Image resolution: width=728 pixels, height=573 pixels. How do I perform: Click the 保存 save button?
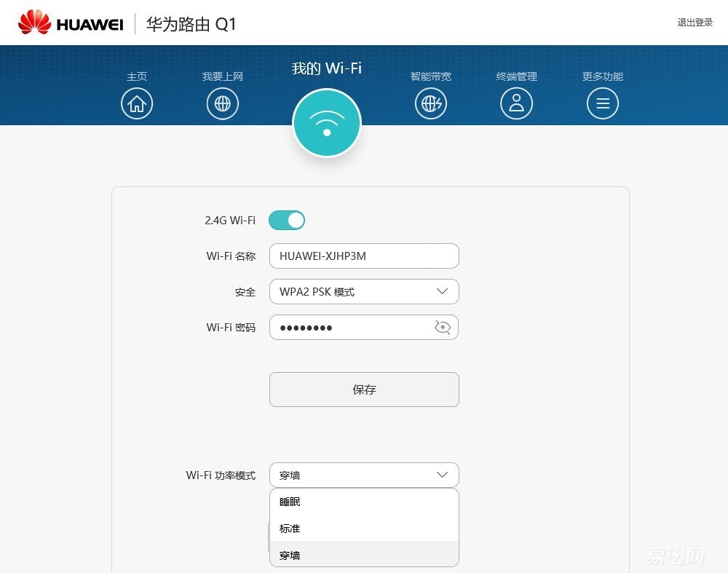click(x=364, y=390)
